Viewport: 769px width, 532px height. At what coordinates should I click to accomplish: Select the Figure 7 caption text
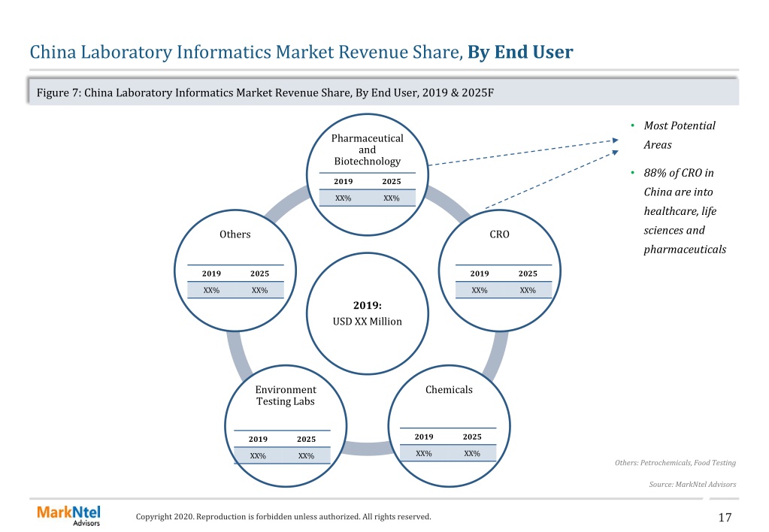[265, 92]
